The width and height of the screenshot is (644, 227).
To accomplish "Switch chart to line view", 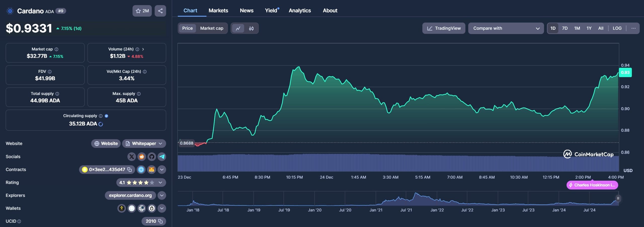I will pos(238,28).
